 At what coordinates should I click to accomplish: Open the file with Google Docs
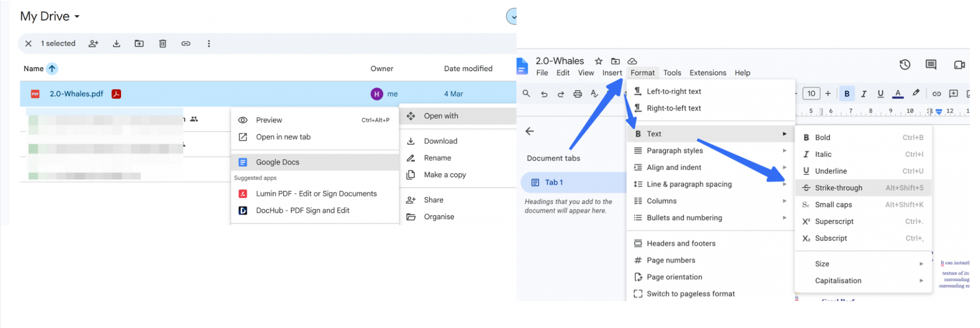[315, 162]
